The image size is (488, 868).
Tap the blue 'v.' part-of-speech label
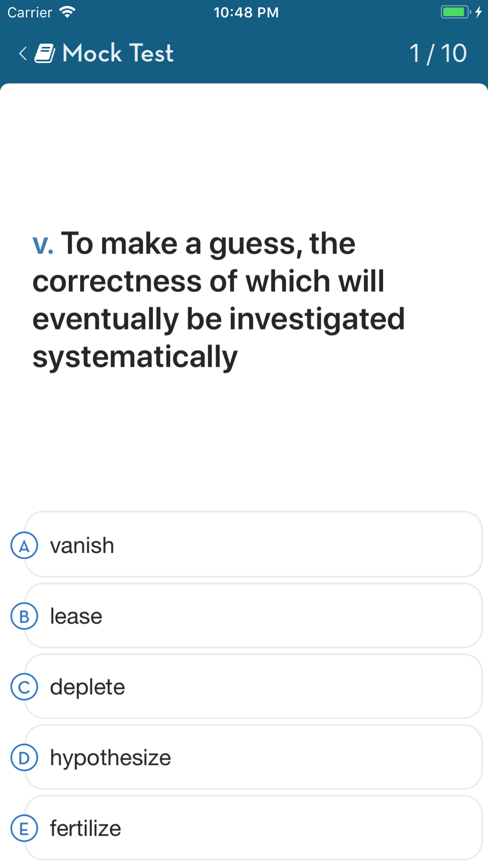[x=43, y=244]
